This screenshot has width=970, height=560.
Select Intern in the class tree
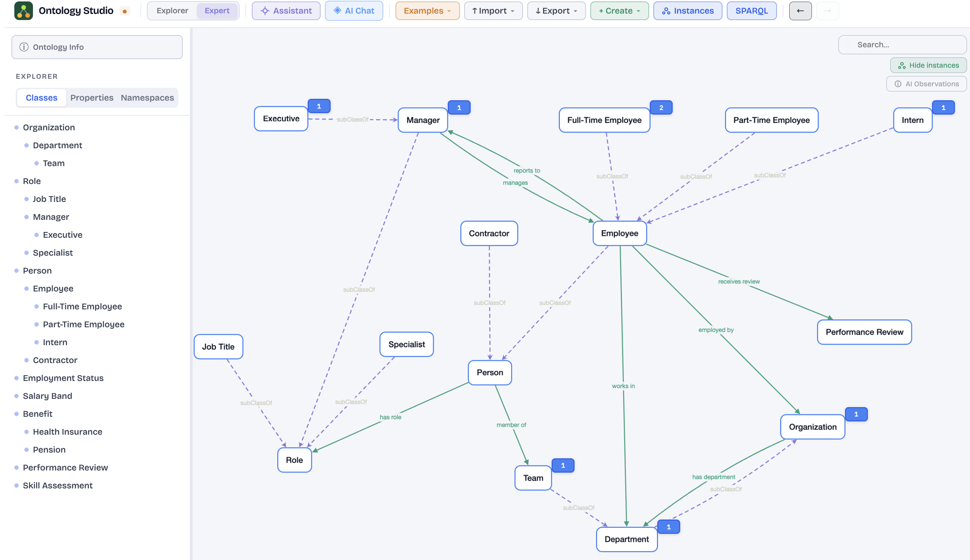pyautogui.click(x=55, y=342)
